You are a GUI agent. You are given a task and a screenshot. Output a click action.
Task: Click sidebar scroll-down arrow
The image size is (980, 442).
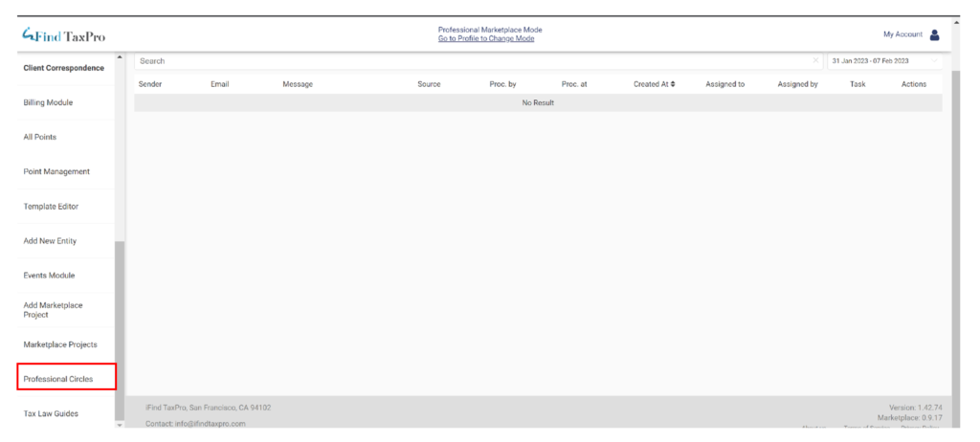120,425
